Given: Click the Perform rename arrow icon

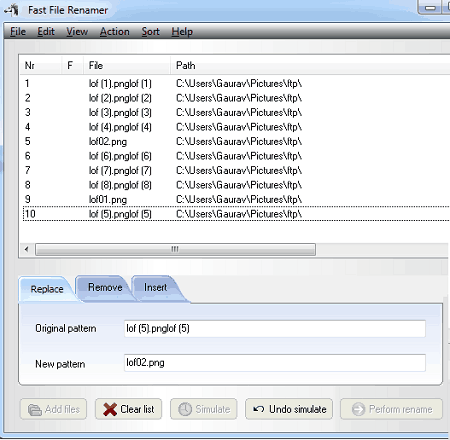Looking at the screenshot, I should pyautogui.click(x=359, y=409).
